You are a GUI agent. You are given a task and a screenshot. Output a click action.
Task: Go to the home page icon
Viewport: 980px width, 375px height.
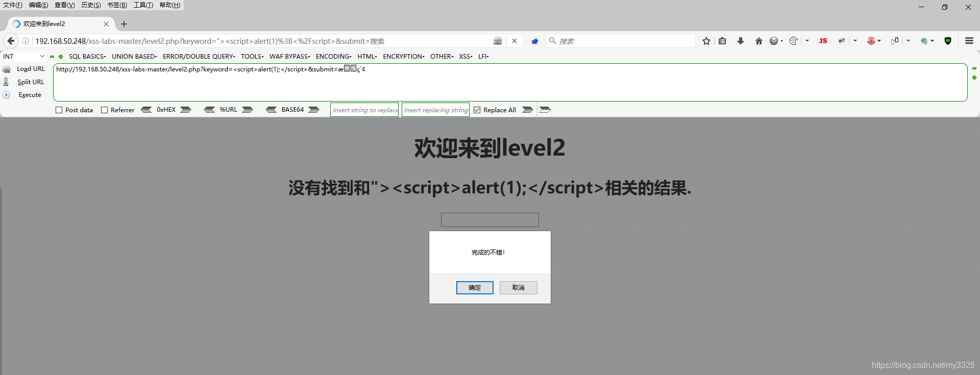759,41
